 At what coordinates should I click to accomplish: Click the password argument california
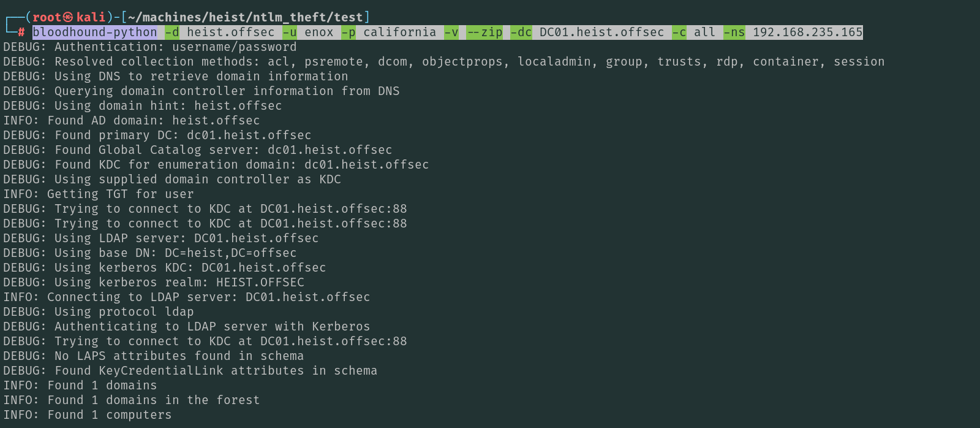400,32
